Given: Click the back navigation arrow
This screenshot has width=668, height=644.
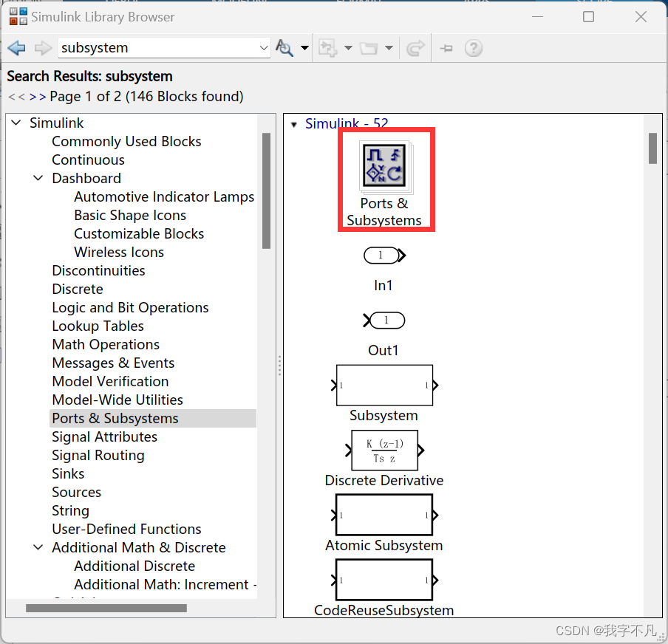Looking at the screenshot, I should (16, 48).
